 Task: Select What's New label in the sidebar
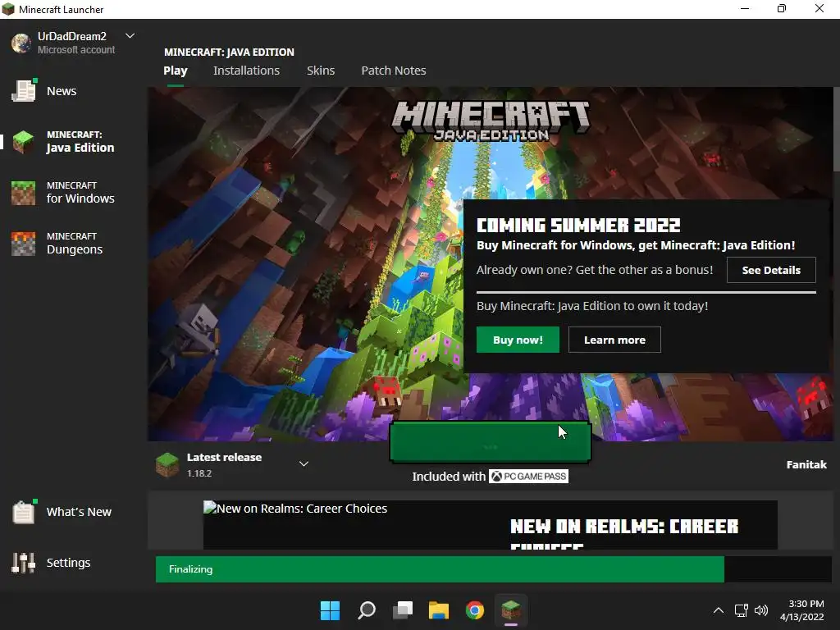(79, 512)
